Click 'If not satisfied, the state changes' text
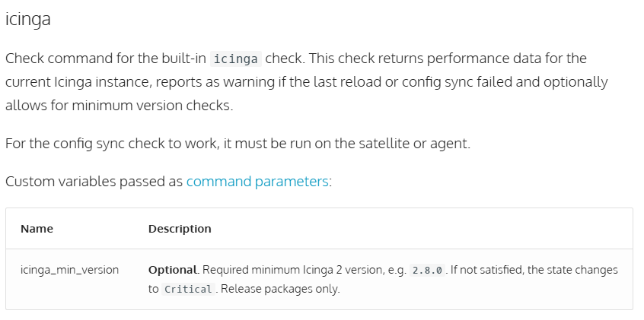The width and height of the screenshot is (644, 320). [534, 270]
